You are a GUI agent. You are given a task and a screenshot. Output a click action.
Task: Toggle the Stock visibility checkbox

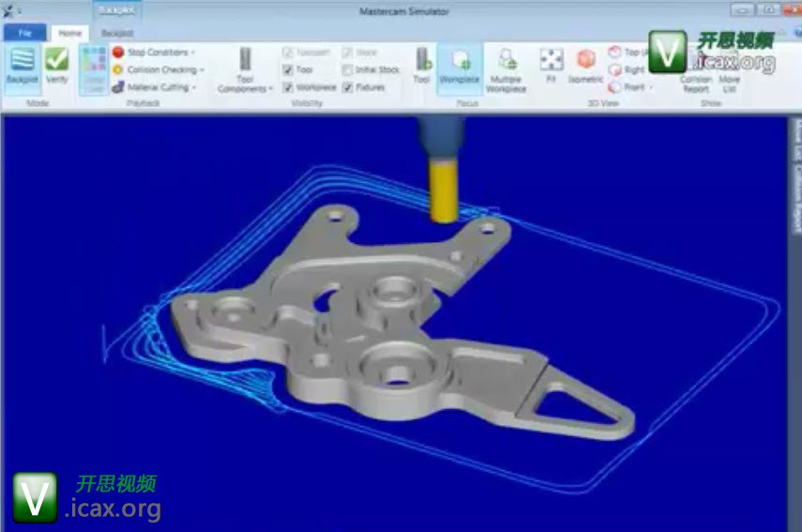(347, 53)
